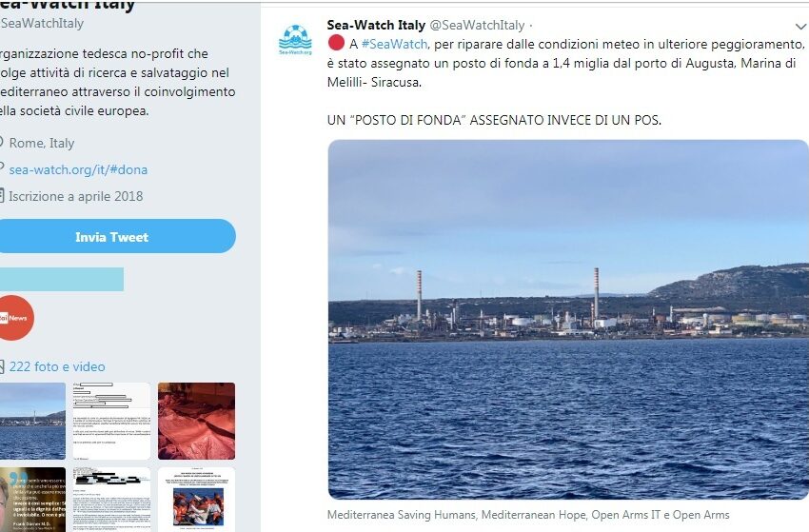Click the @SeaWatchItaly handle in profile sidebar
809x532 pixels.
coord(41,23)
